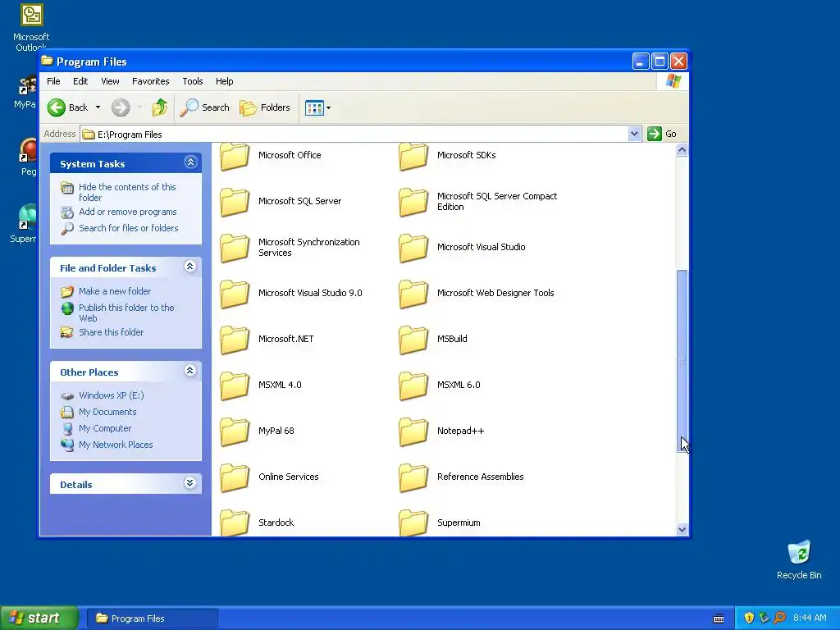Collapse the Other Places panel

(x=189, y=371)
